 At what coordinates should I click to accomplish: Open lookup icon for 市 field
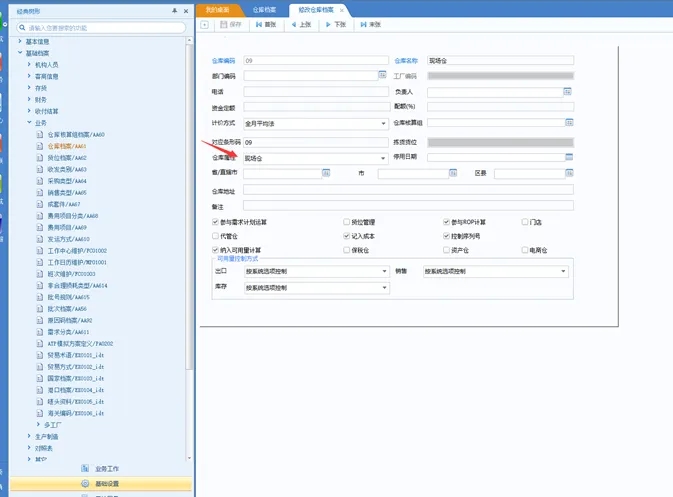click(453, 173)
